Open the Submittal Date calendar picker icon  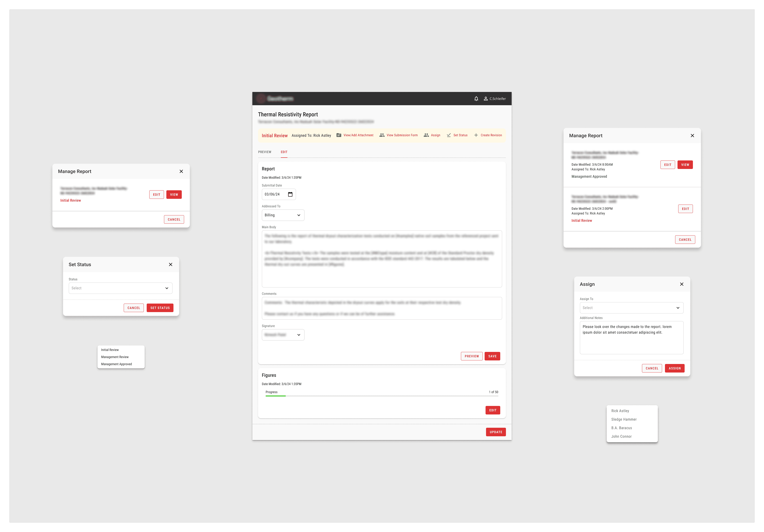290,194
